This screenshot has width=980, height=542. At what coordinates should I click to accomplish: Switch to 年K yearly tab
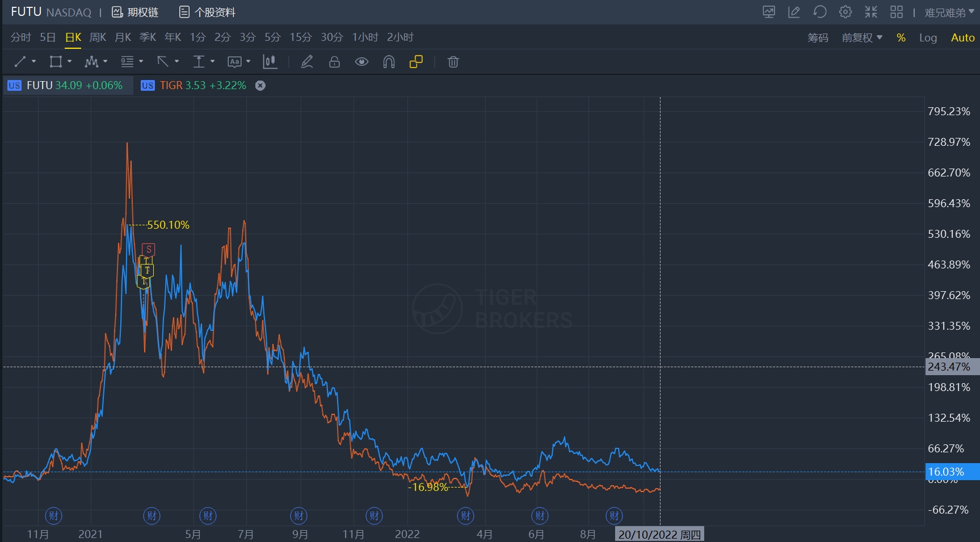tap(173, 37)
